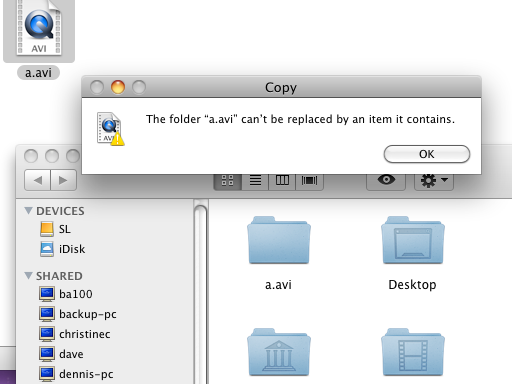Select the Library folder with columns icon
512x384 pixels.
[279, 352]
